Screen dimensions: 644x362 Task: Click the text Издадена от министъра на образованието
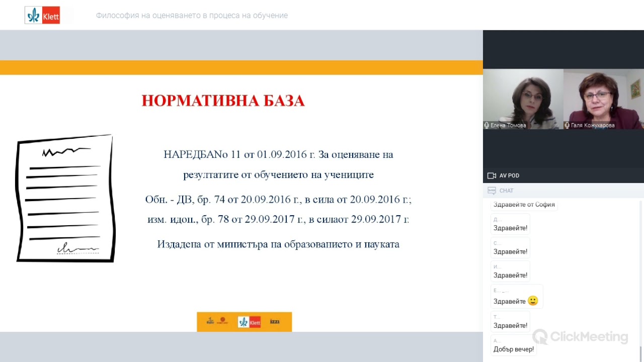click(278, 244)
